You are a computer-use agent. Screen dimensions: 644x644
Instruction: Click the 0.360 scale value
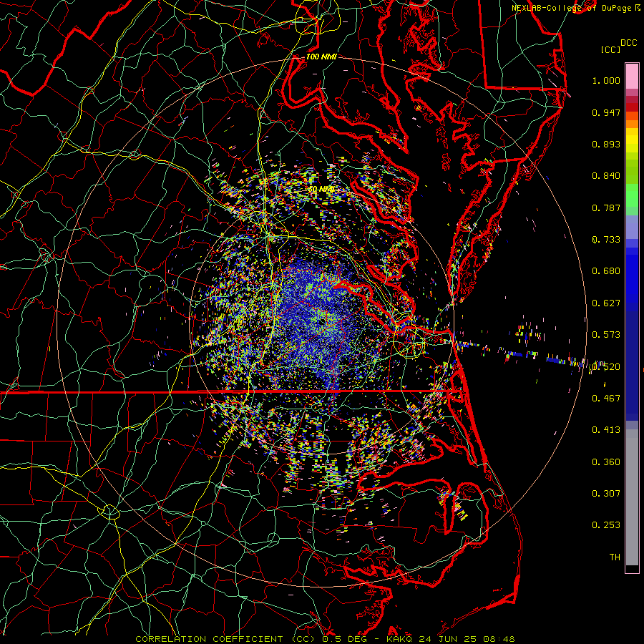pos(606,462)
